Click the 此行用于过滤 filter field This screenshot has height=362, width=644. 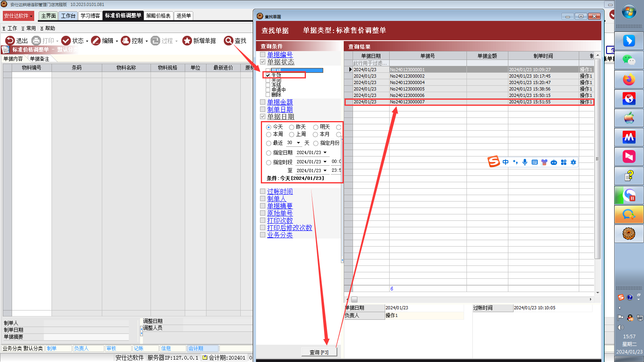[371, 63]
